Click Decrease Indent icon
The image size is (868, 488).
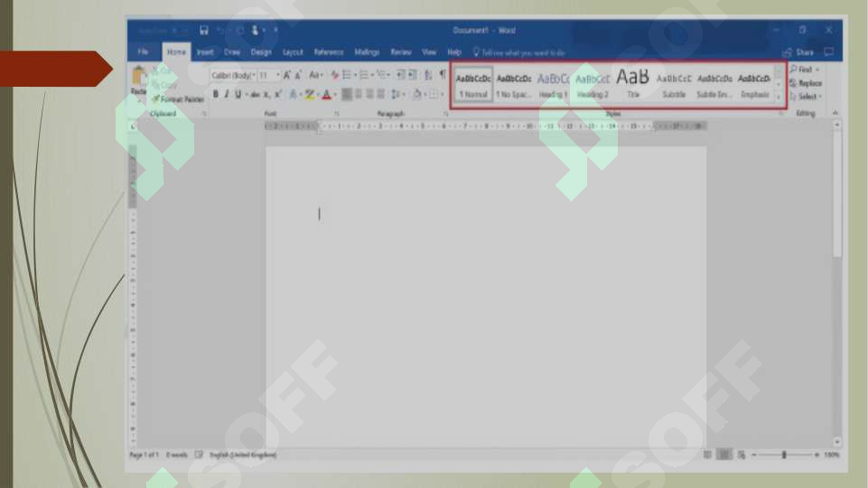coord(400,75)
